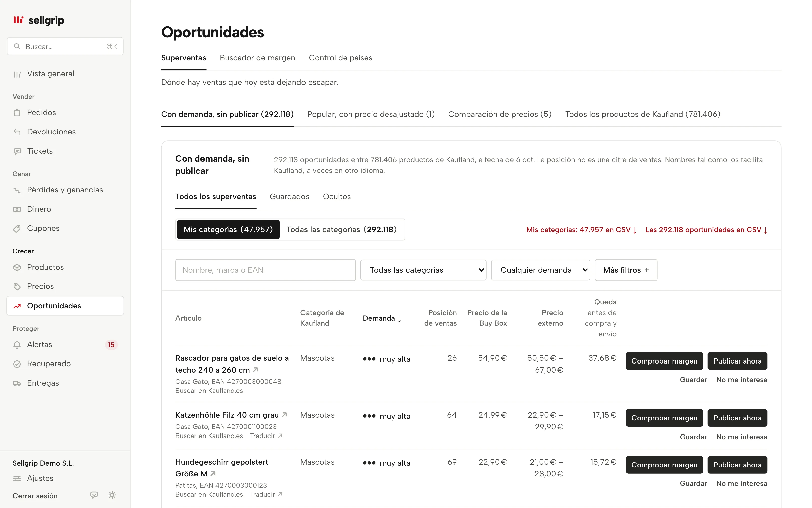Switch to the Buscador de margen tab
The width and height of the screenshot is (812, 508).
pos(257,58)
